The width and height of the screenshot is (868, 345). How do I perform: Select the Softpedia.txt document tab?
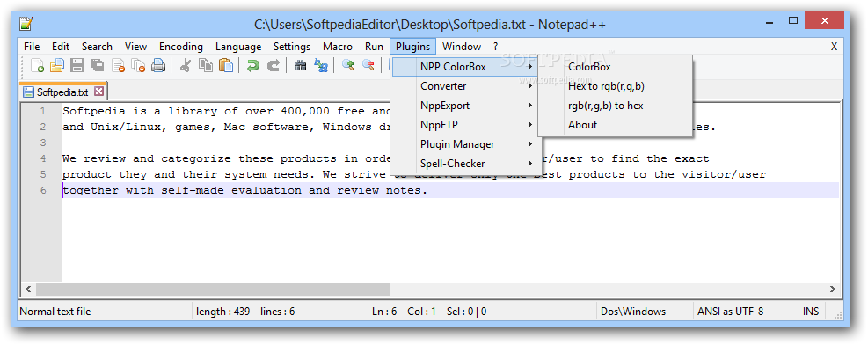pos(63,92)
